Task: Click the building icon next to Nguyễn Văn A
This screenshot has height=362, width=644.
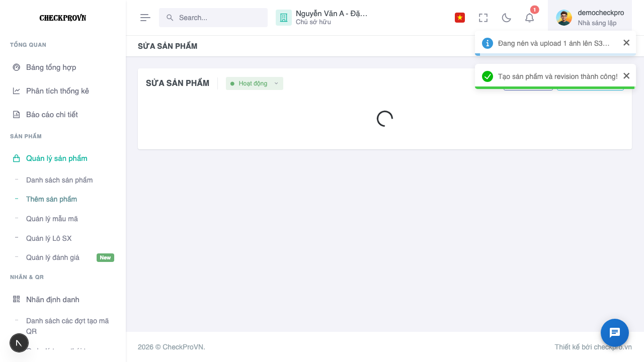Action: coord(284,18)
